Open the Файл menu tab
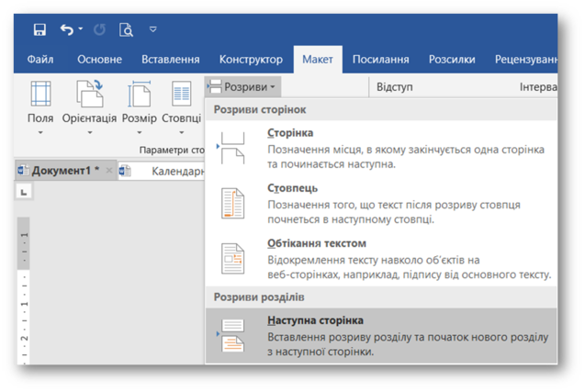This screenshot has width=585, height=392. click(40, 60)
